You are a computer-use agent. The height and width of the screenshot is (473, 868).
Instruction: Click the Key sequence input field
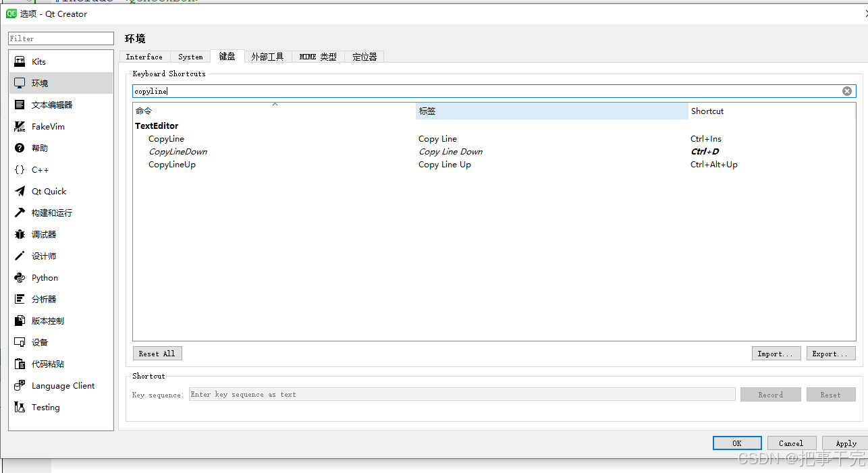(462, 395)
